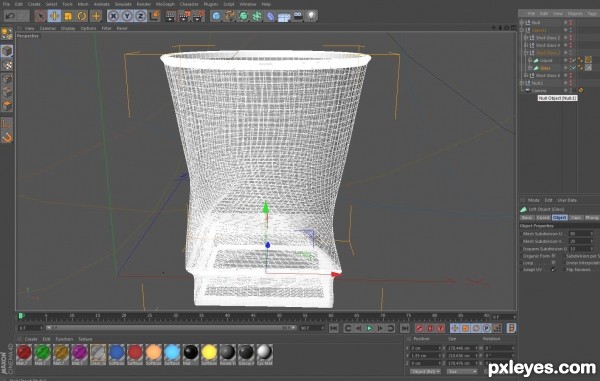
Task: Toggle Organic Form checkbox
Action: 553,256
